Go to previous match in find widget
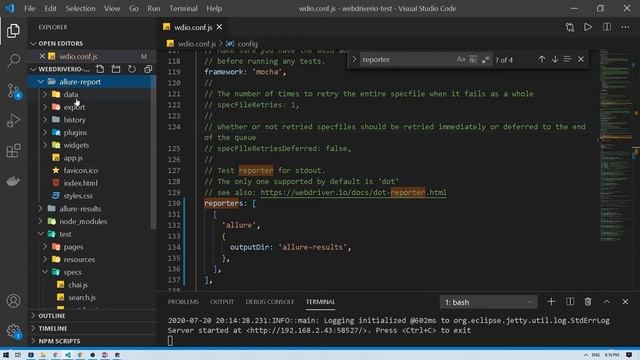The height and width of the screenshot is (360, 640). click(x=542, y=60)
